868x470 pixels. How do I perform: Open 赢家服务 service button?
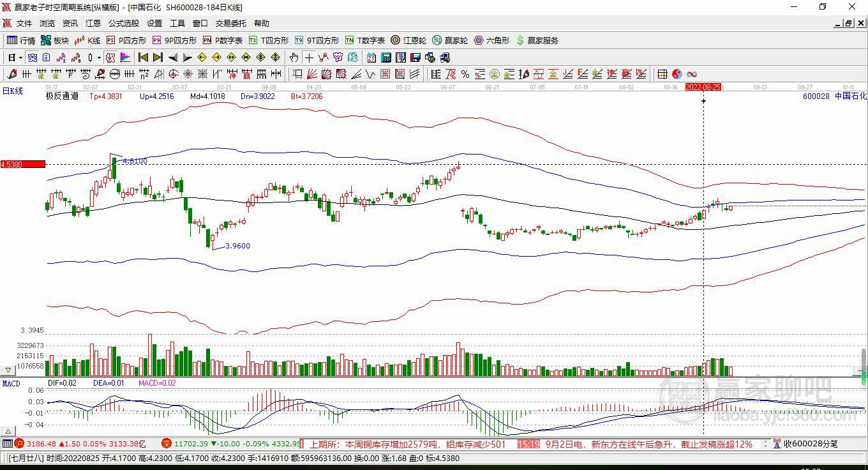(537, 40)
